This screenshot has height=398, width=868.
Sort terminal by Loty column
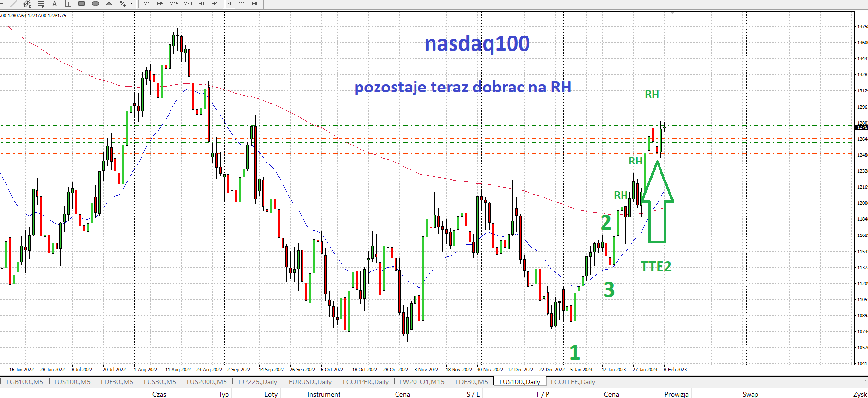pos(271,394)
